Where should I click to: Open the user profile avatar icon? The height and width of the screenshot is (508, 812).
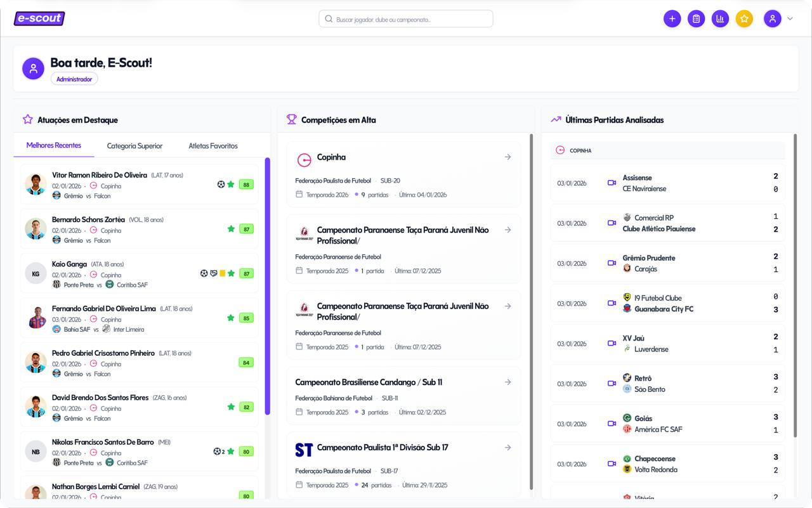click(x=772, y=19)
